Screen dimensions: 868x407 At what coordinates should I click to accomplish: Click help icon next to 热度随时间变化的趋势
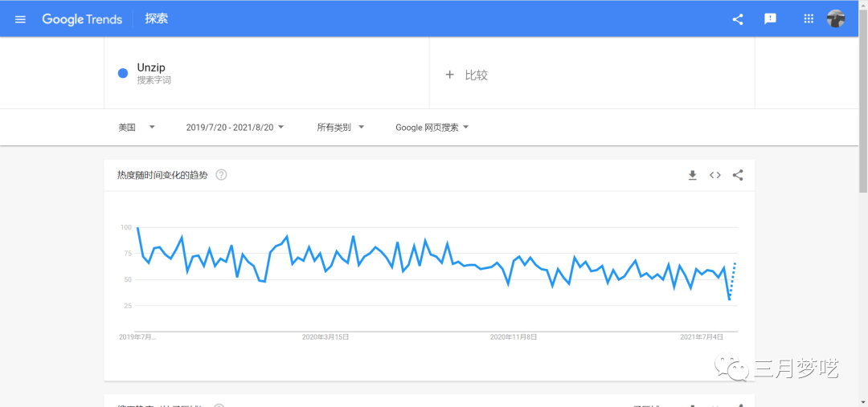221,175
